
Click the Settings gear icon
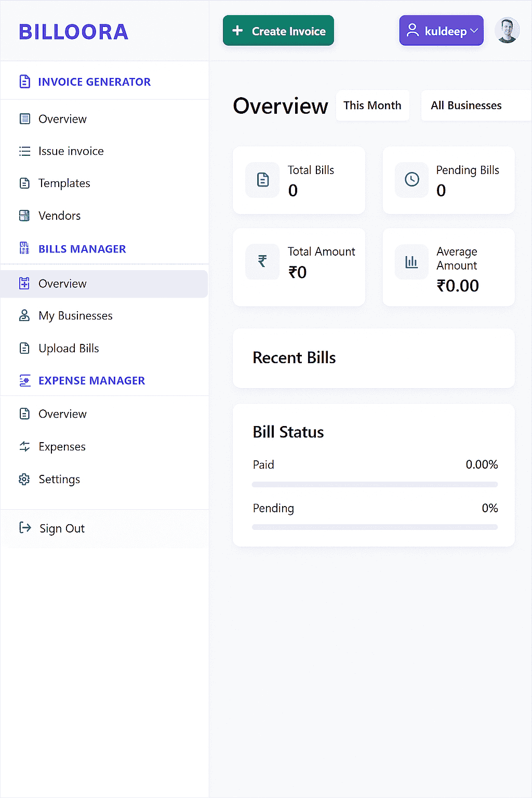(24, 479)
